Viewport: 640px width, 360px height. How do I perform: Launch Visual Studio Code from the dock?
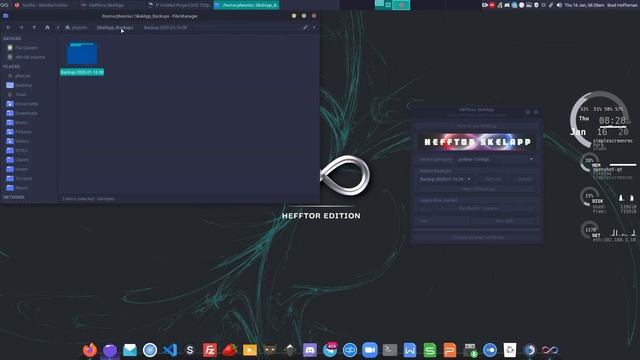pyautogui.click(x=170, y=350)
